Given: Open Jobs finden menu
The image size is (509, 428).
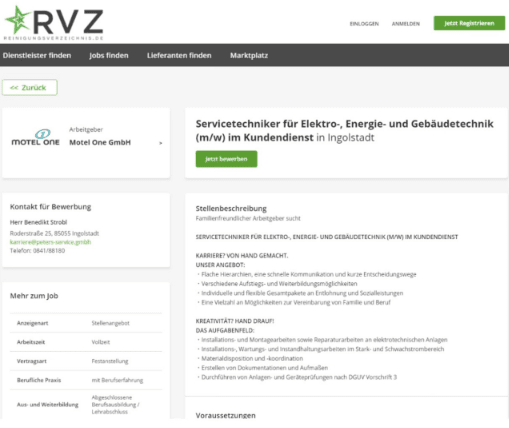Looking at the screenshot, I should (x=109, y=55).
